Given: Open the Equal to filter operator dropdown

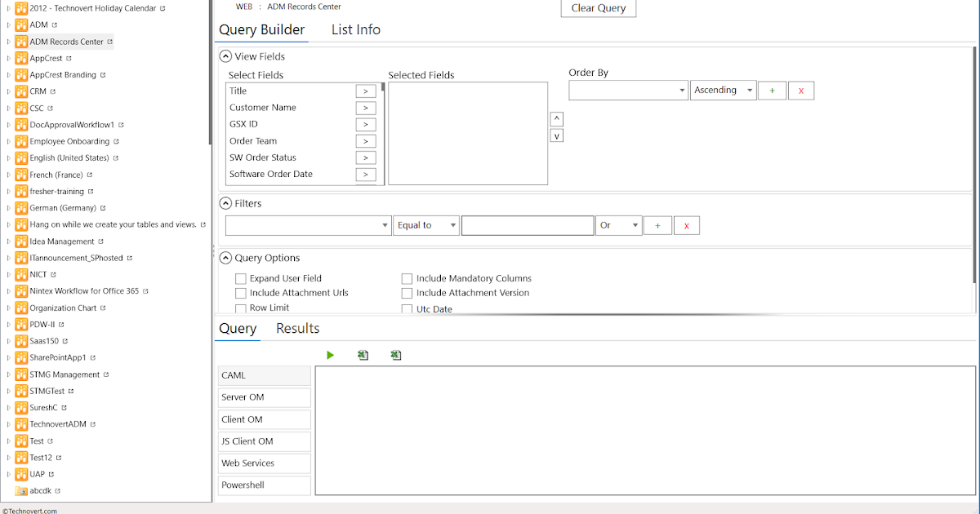Looking at the screenshot, I should pos(425,224).
